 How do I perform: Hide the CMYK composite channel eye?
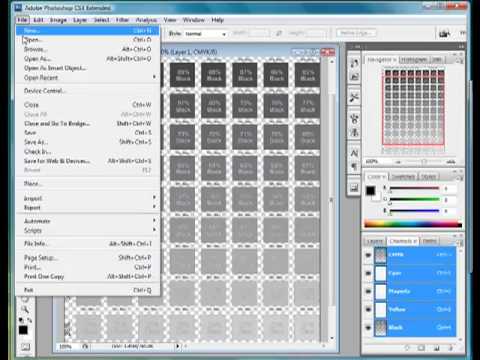tap(368, 255)
